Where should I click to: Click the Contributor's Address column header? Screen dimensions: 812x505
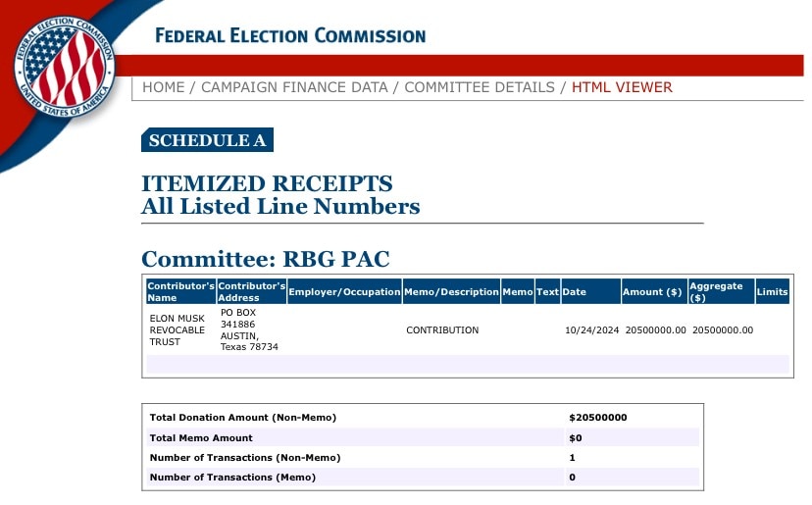coord(251,291)
